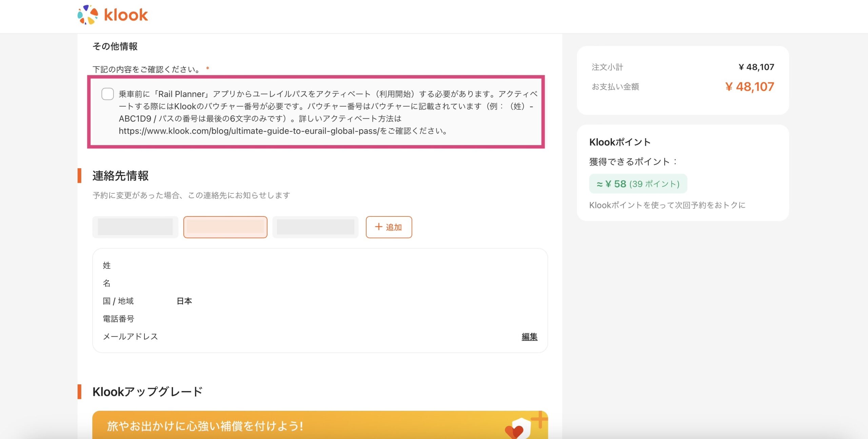Select the first grey contact card

coord(135,227)
